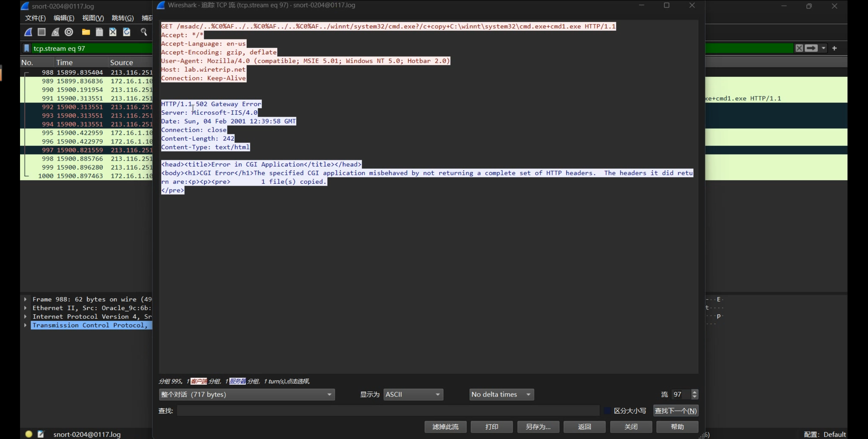The width and height of the screenshot is (868, 439).
Task: Expand the Frame 988 tree item
Action: click(25, 299)
